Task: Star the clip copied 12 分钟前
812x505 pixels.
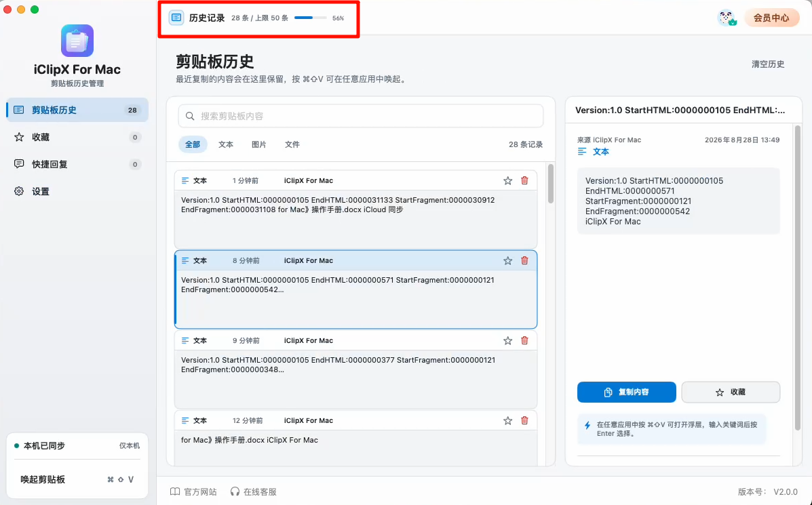Action: pos(507,421)
